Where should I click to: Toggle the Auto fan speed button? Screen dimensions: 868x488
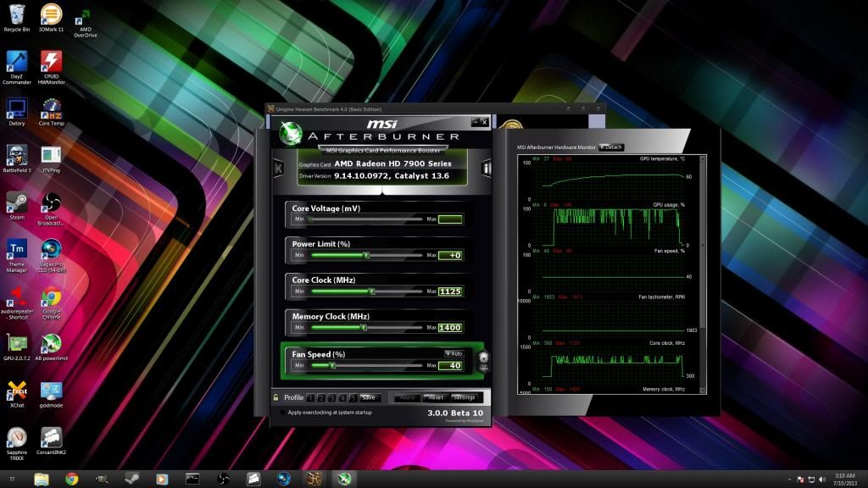pyautogui.click(x=454, y=353)
